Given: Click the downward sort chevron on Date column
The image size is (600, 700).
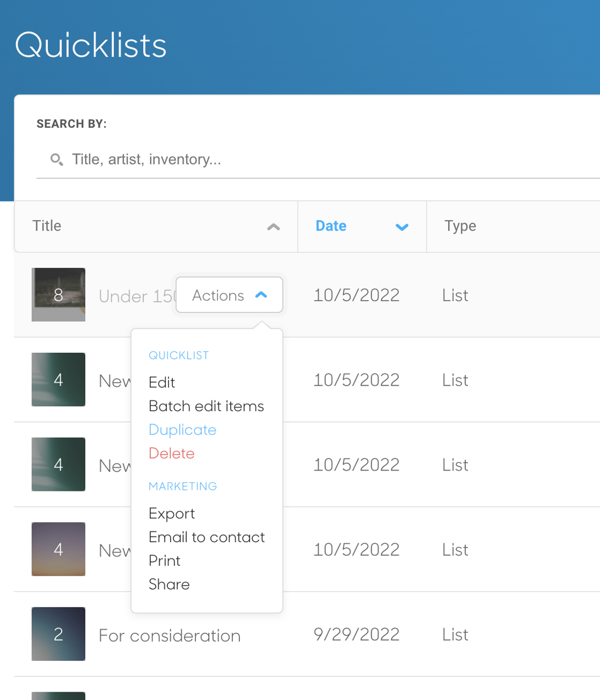Looking at the screenshot, I should click(x=402, y=227).
